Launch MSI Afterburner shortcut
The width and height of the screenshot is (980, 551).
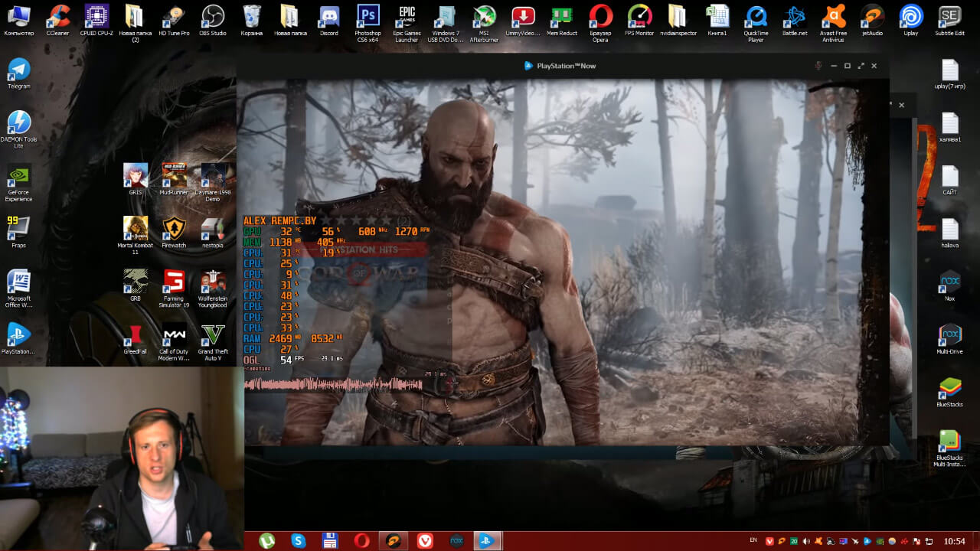coord(484,23)
